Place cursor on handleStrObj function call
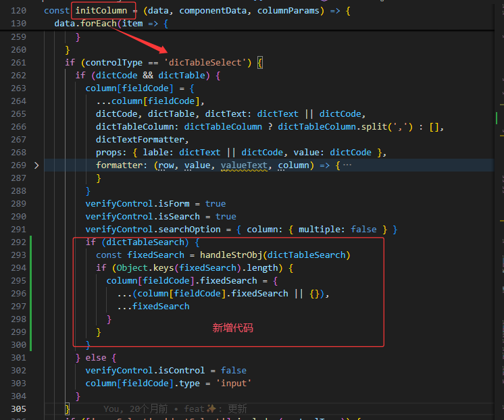 point(230,255)
